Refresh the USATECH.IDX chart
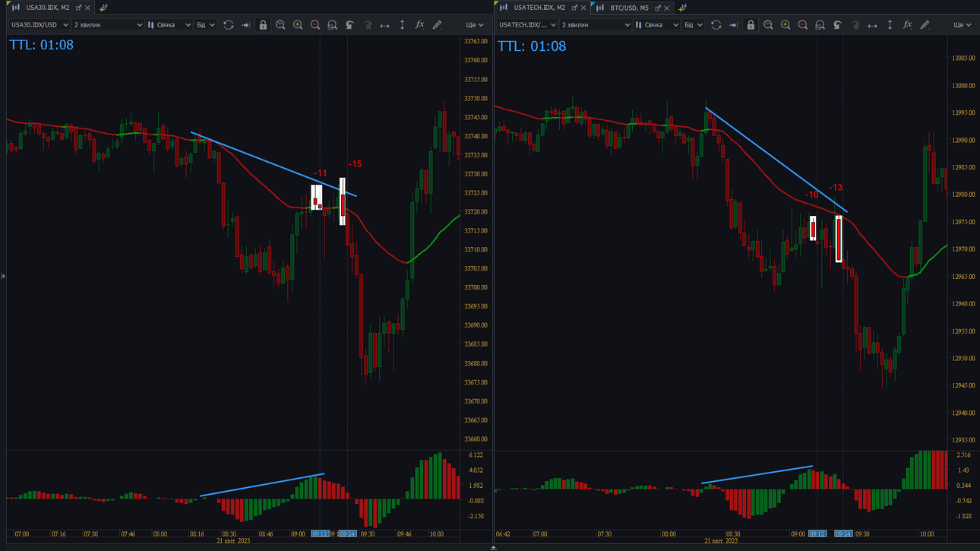This screenshot has width=980, height=551. click(x=716, y=25)
